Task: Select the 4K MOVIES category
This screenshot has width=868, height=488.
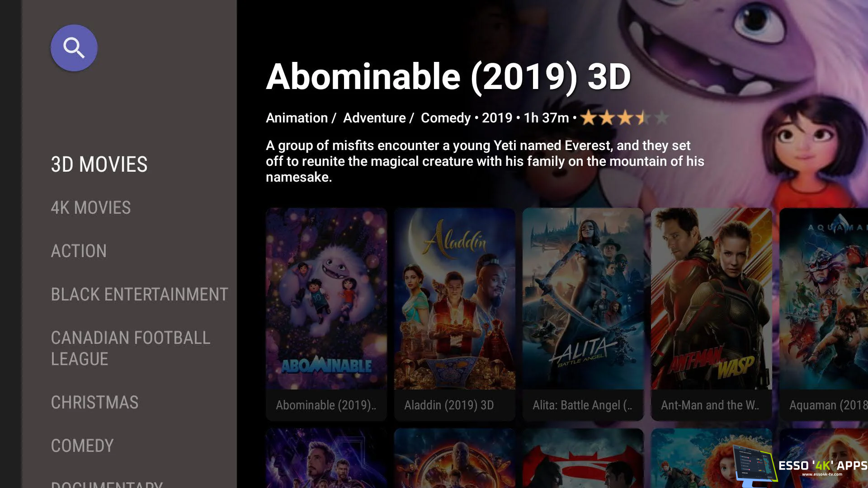Action: [90, 207]
